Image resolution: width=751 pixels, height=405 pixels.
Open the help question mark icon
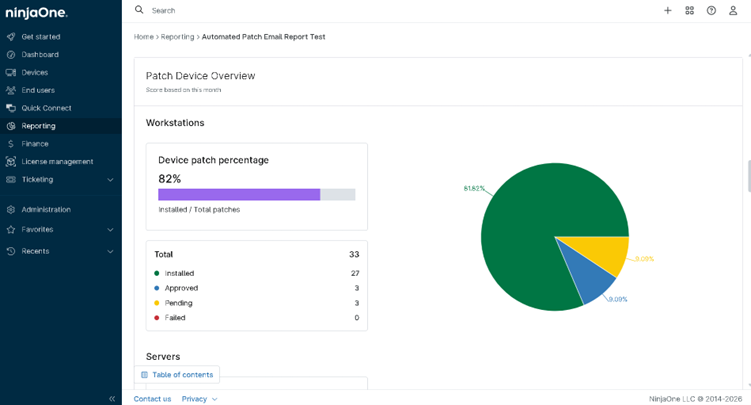tap(711, 11)
